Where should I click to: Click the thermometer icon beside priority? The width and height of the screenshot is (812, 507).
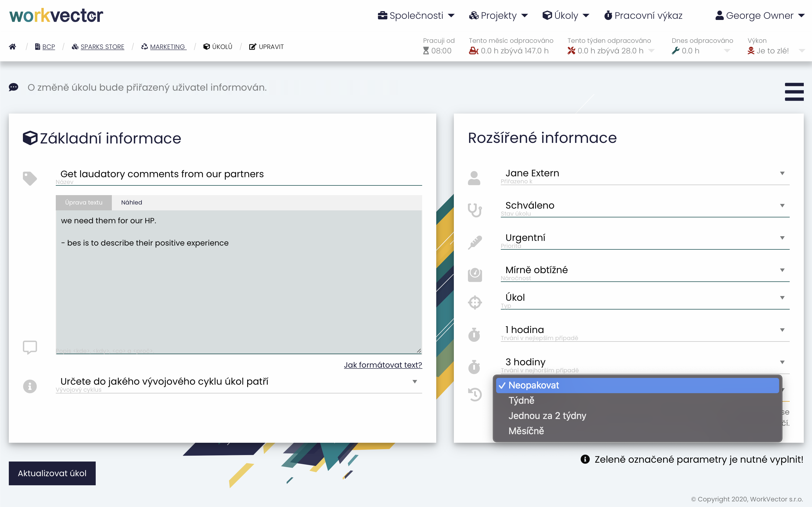(475, 242)
